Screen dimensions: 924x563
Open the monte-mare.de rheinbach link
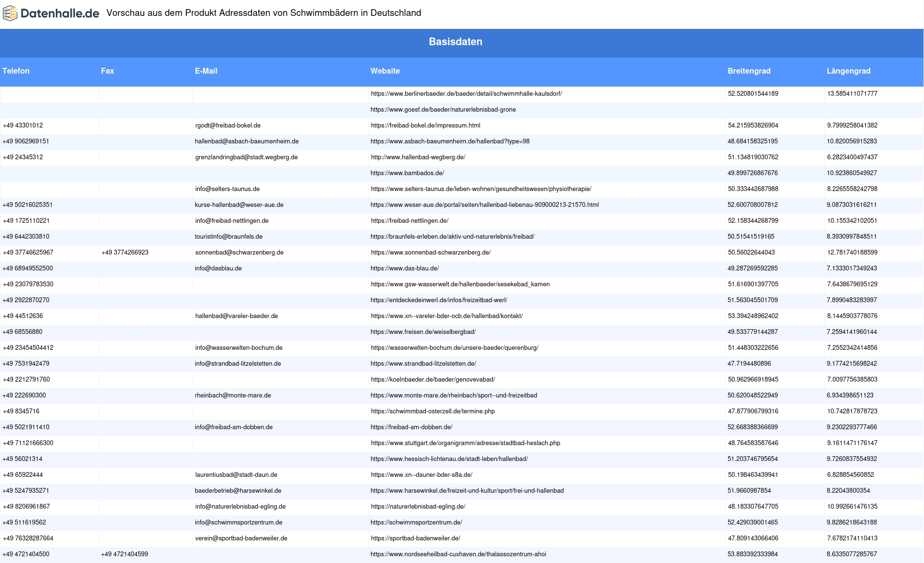[454, 396]
